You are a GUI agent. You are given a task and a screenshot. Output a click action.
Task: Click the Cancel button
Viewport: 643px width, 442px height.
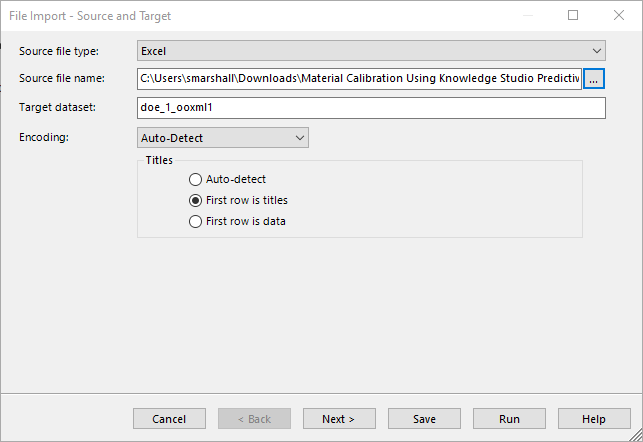(x=169, y=419)
